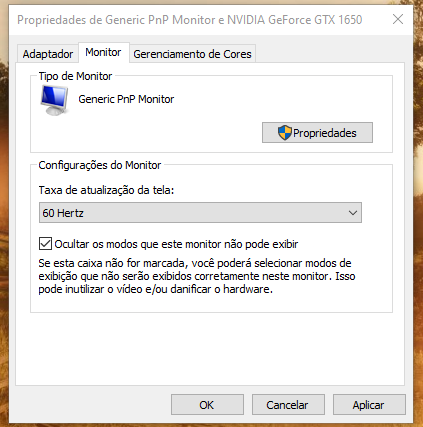Open the monitor Propriedades button
The height and width of the screenshot is (427, 423).
317,133
